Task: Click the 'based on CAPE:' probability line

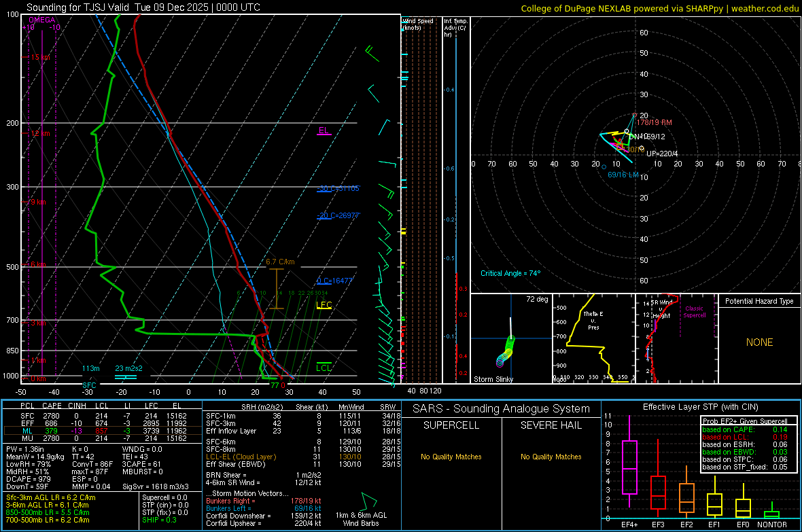Action: coord(744,429)
